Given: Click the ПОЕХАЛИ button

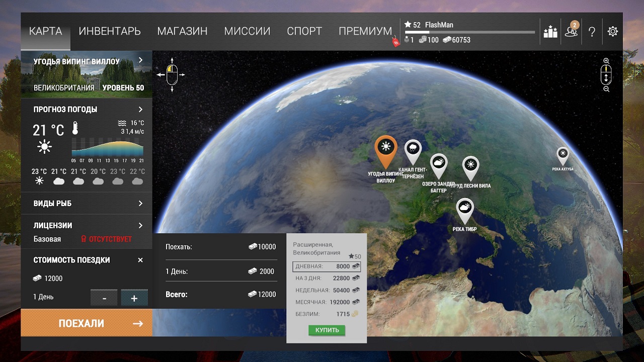Looking at the screenshot, I should [x=87, y=323].
